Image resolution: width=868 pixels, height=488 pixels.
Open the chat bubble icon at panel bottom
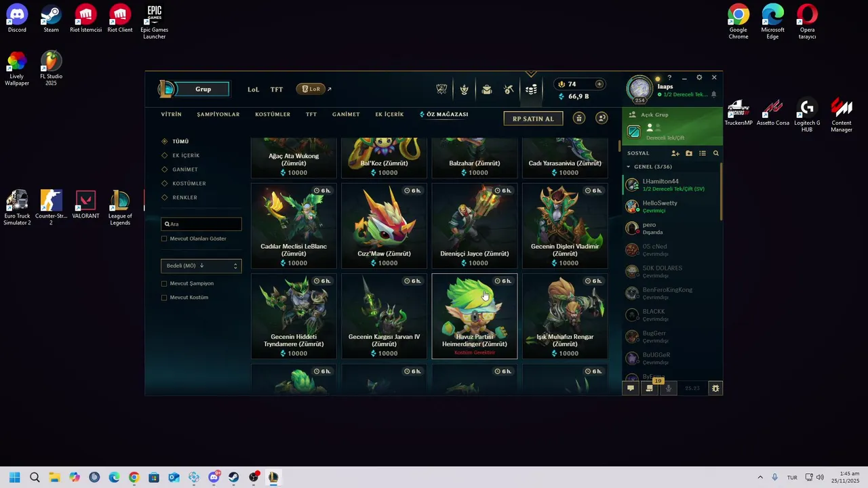point(631,388)
